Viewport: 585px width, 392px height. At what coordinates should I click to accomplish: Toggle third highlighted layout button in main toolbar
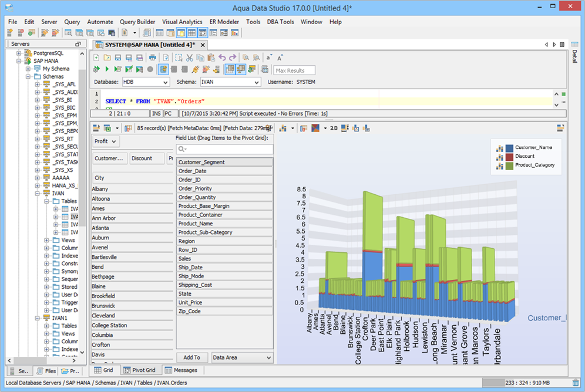pos(203,33)
